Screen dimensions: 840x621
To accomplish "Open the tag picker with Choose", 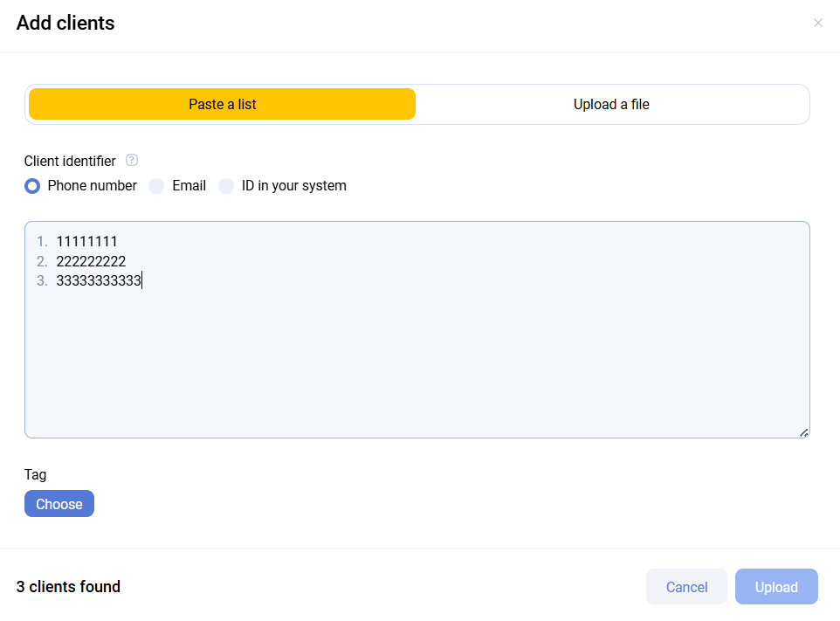I will 59,504.
